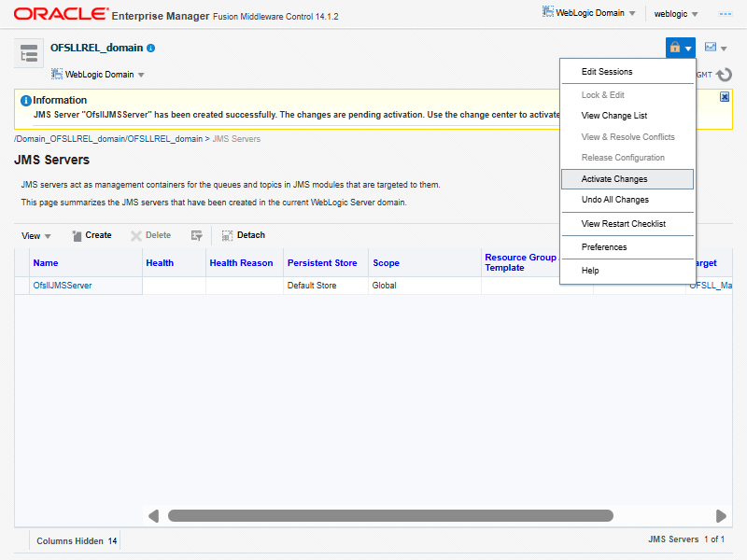The width and height of the screenshot is (747, 560).
Task: Click Help in the lock menu
Action: click(590, 271)
